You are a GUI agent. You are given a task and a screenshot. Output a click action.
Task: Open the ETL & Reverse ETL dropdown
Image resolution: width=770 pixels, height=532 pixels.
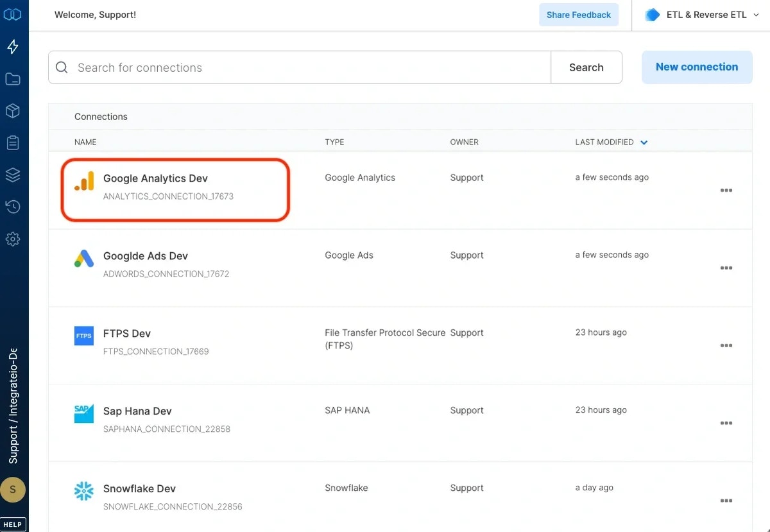click(701, 14)
